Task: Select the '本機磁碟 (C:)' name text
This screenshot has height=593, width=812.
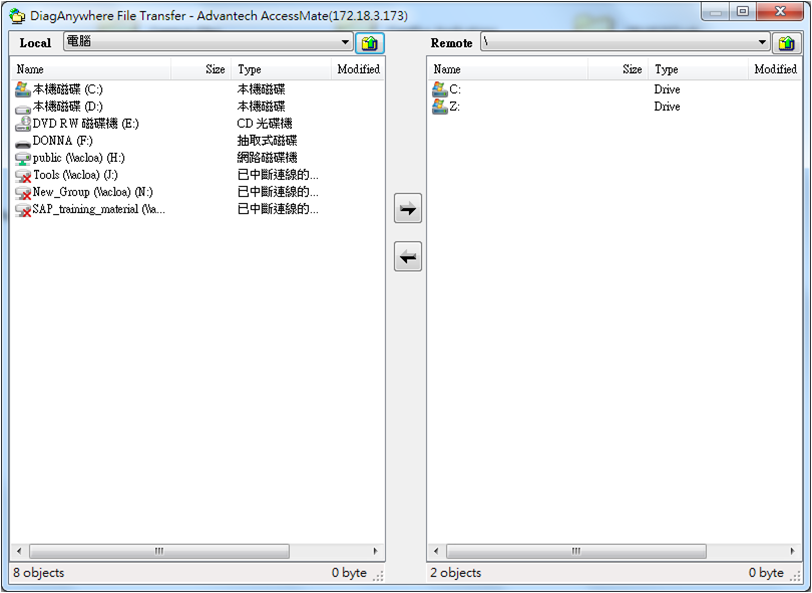Action: [x=68, y=89]
